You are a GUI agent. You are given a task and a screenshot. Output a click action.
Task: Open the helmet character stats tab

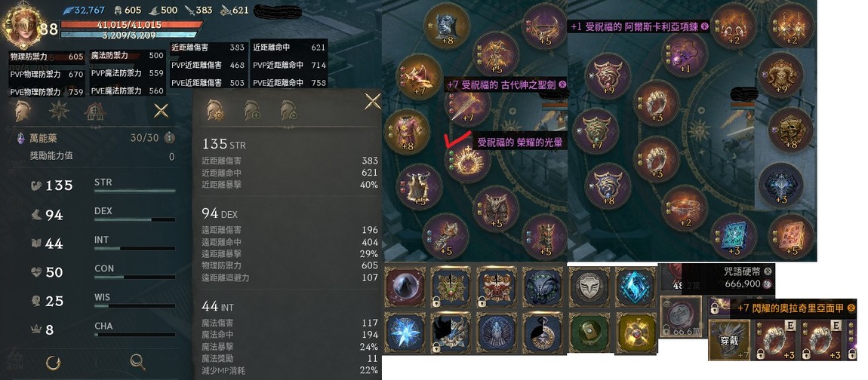(23, 111)
